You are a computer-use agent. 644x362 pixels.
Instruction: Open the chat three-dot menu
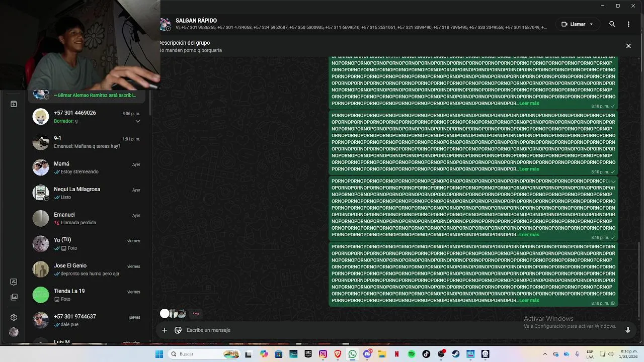coord(628,24)
